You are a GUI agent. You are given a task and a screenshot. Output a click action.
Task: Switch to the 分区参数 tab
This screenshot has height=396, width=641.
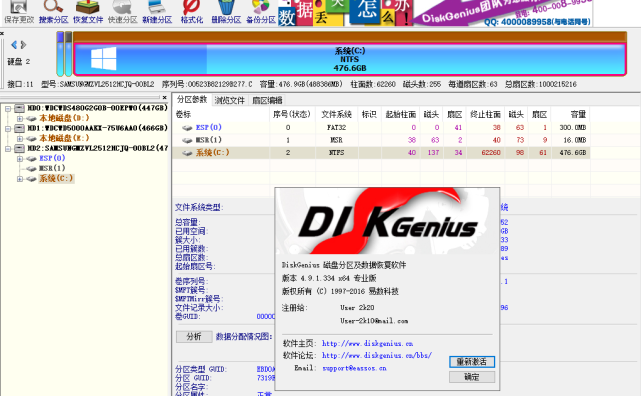point(192,100)
